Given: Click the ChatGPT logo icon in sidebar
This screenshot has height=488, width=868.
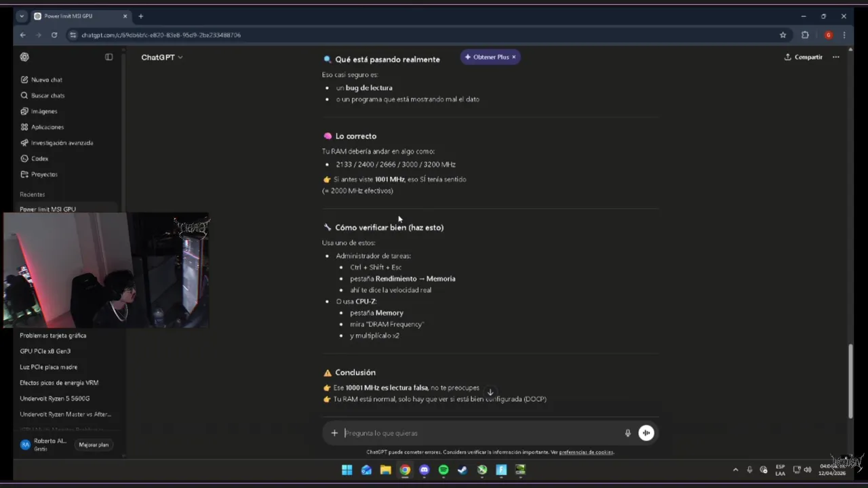Looking at the screenshot, I should pos(24,57).
